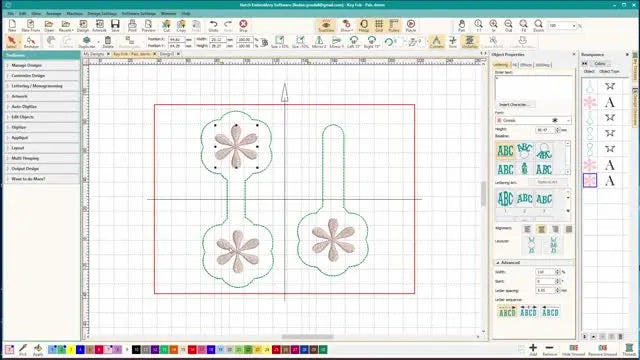This screenshot has height=360, width=640.
Task: Toggle the Hoop display
Action: 364,25
